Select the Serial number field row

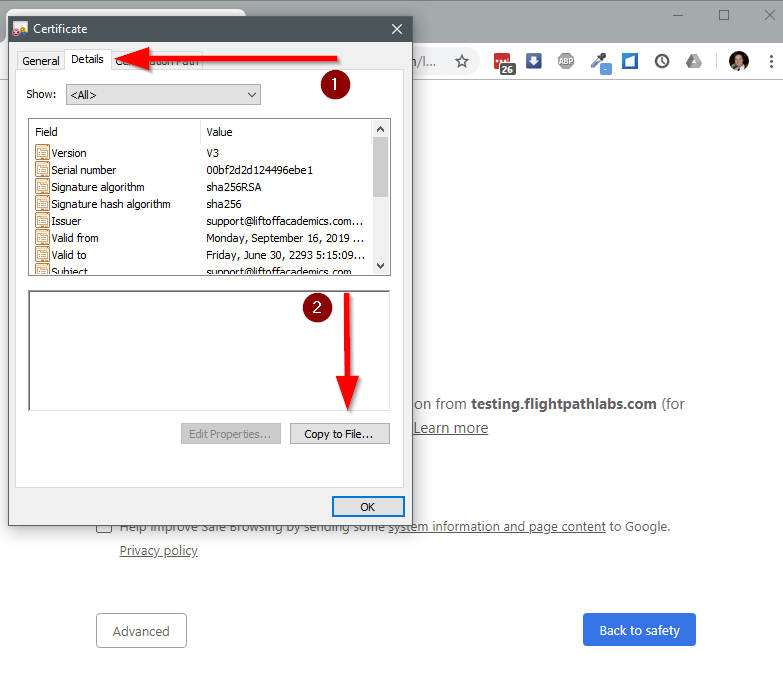84,170
